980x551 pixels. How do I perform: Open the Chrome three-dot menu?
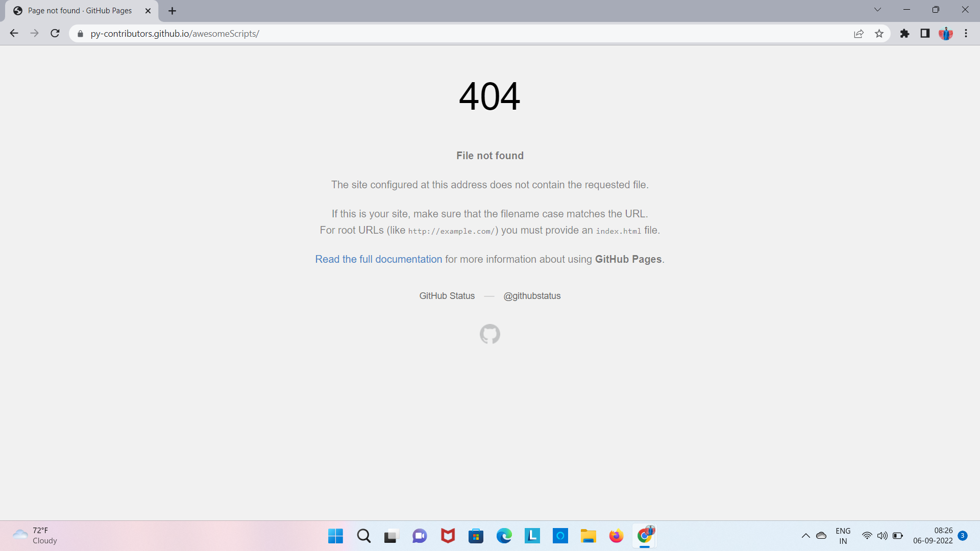[x=966, y=34]
